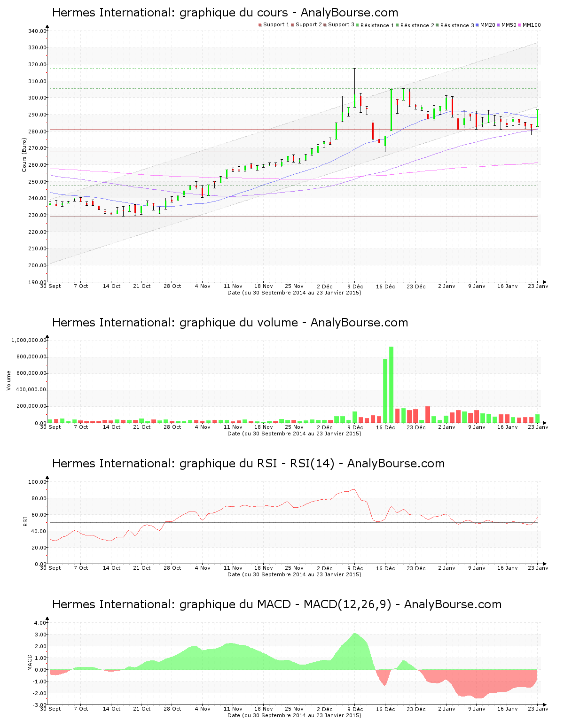The width and height of the screenshot is (564, 728).
Task: Click '4 Nov' date on RSI chart axis
Action: [203, 568]
